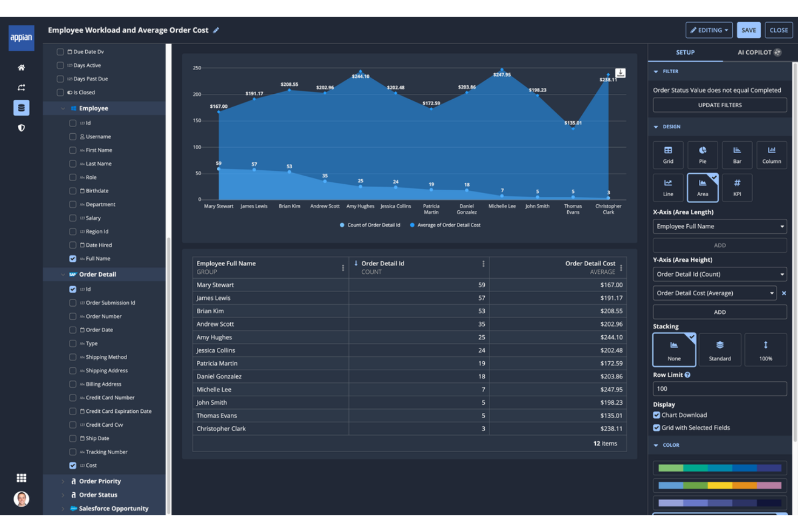This screenshot has width=798, height=532.
Task: Toggle Grid with Selected Fields checkbox
Action: coord(657,427)
